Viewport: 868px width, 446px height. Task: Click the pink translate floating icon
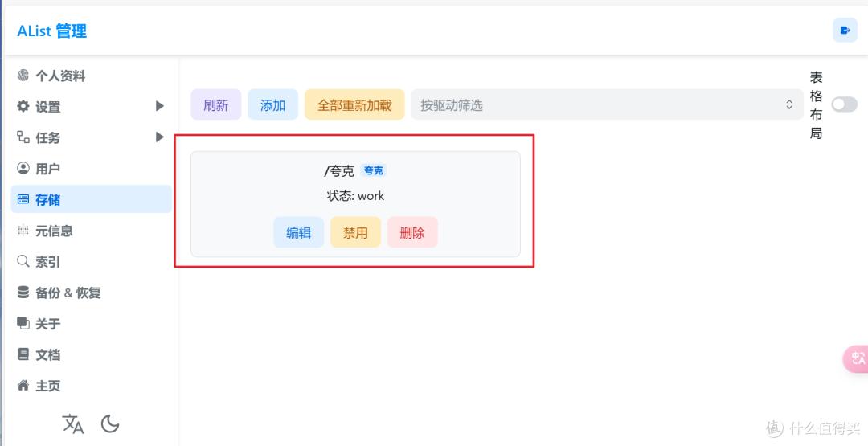pos(857,359)
